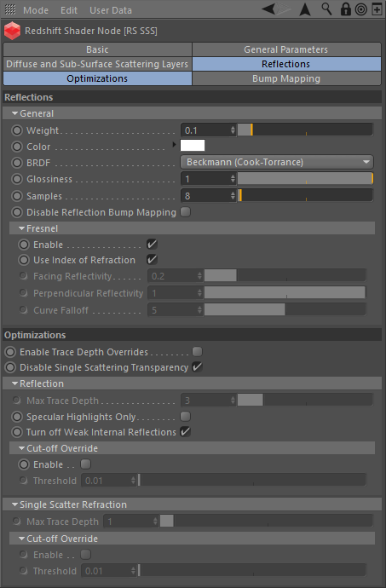The image size is (386, 588).
Task: Click animation dot beside Disable Single Scattering Transparency
Action: [x=10, y=367]
